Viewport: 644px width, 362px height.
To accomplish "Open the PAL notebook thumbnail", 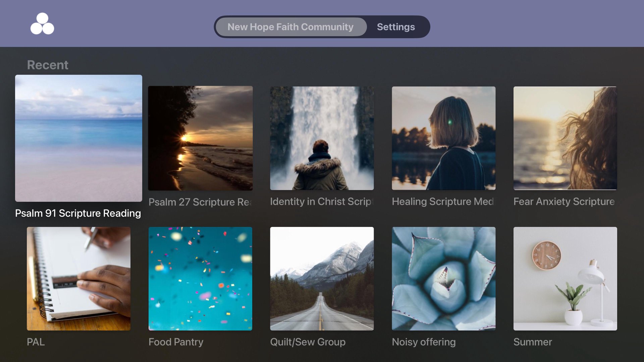I will pos(78,279).
